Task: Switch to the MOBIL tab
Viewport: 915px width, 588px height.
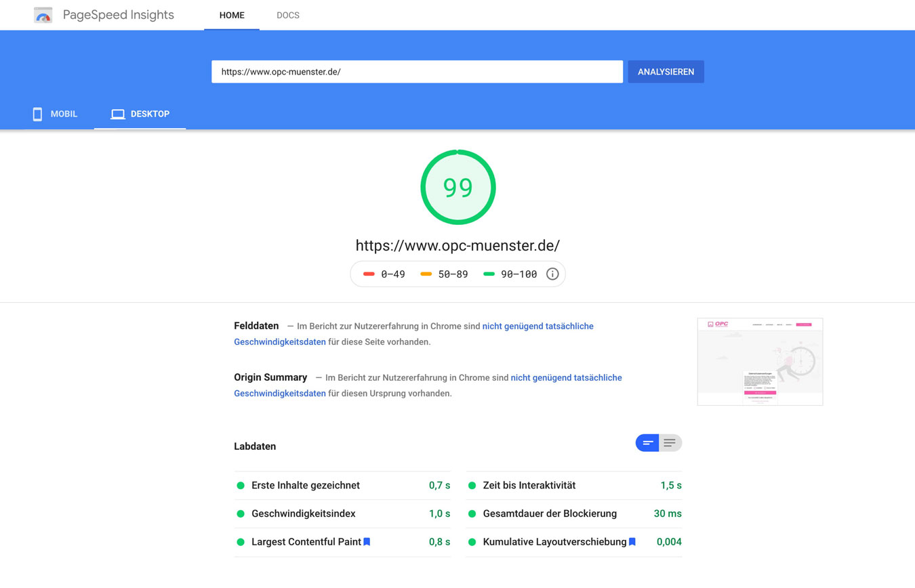Action: pos(55,114)
